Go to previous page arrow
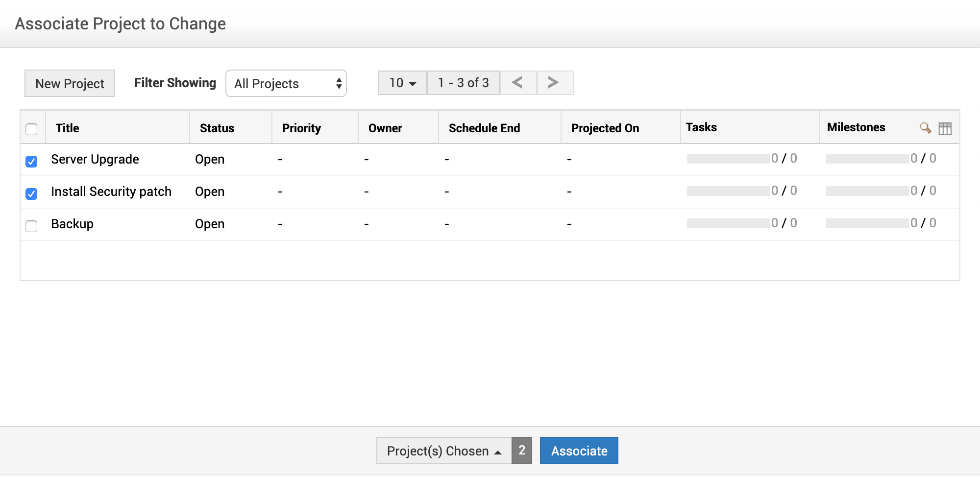Viewport: 980px width, 477px height. [x=517, y=83]
